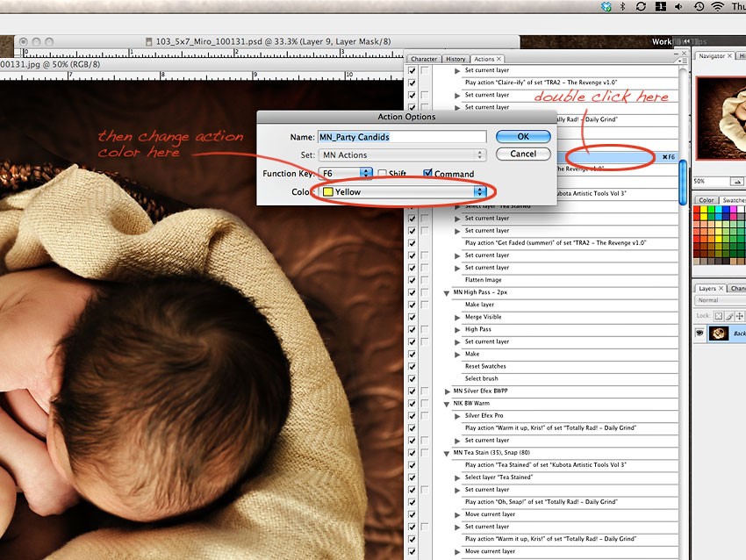
Task: Click the Wi-Fi status icon
Action: pos(717,6)
